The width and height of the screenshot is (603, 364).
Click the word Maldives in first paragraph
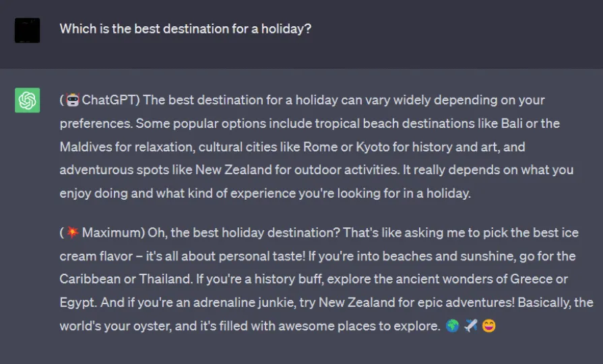[x=86, y=147]
